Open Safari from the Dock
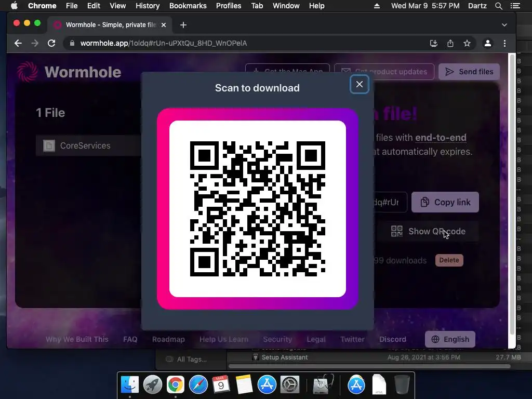The image size is (532, 399). point(198,385)
